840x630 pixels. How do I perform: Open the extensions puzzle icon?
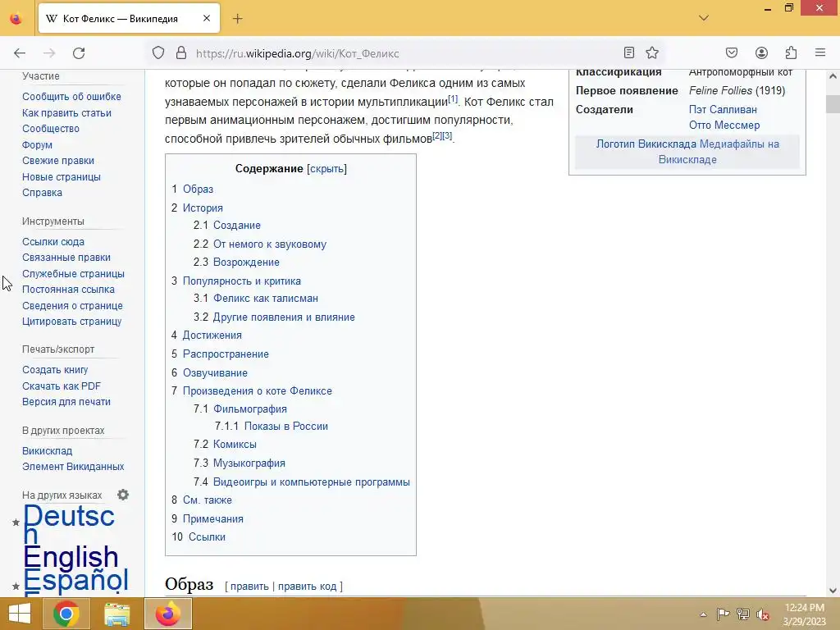791,52
